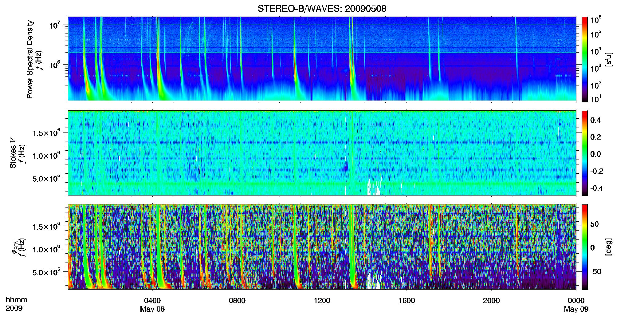Click the "0400" time axis label
Image resolution: width=644 pixels, height=332 pixels.
(x=152, y=301)
